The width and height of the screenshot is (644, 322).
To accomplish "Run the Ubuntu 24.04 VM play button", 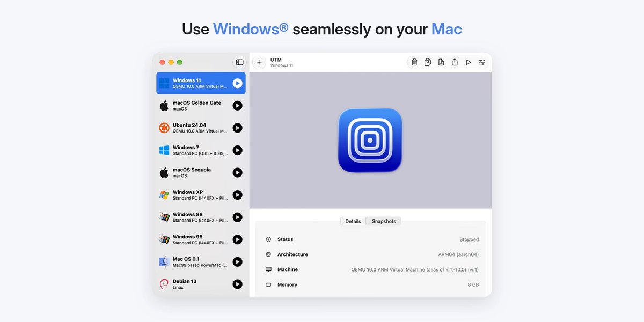I will point(238,128).
